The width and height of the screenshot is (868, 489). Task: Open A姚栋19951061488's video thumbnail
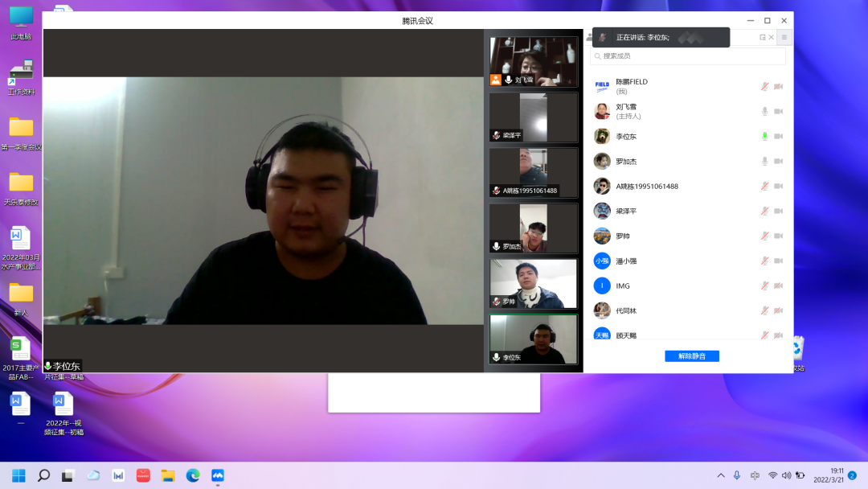tap(534, 172)
